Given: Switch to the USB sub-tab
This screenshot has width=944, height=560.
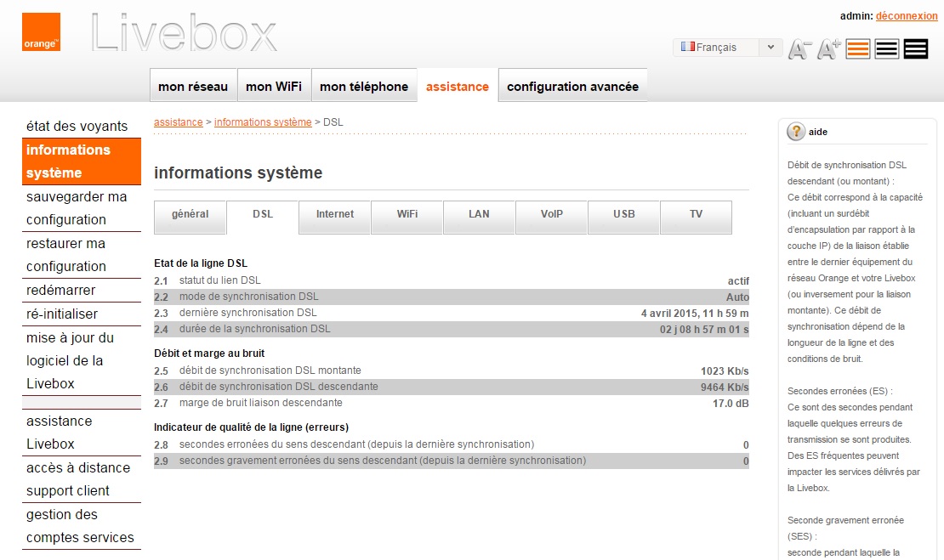Looking at the screenshot, I should coord(623,217).
